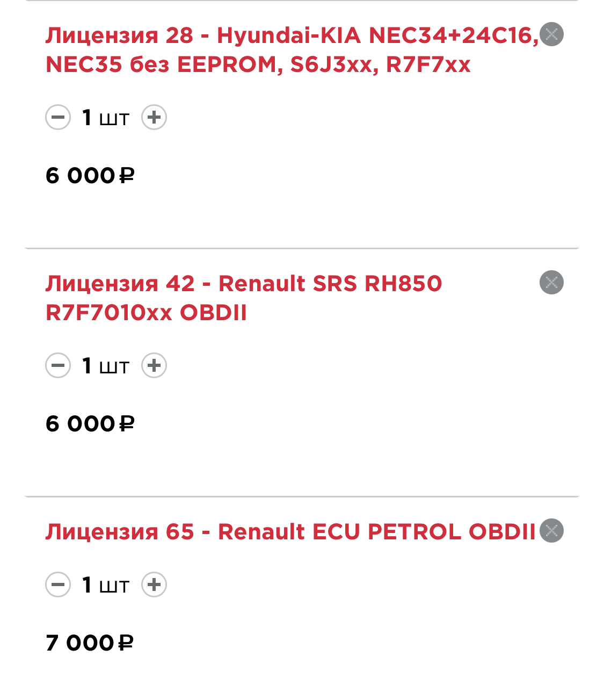Screen dimensions: 604x700
Task: Click the 7 000 ₽ price of Лицензия 65
Action: tap(89, 643)
